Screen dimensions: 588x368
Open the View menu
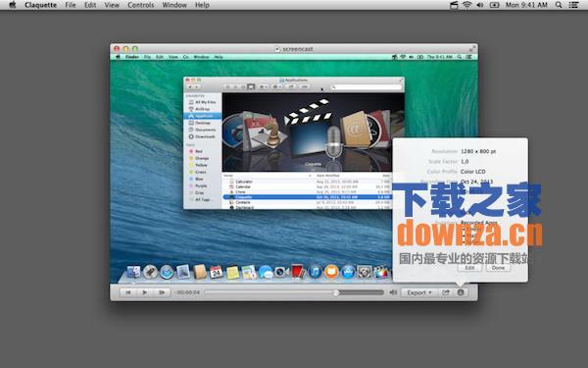point(112,5)
